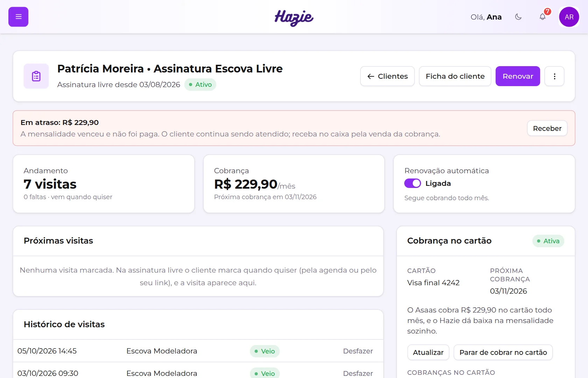Open the three-dot more options menu
588x378 pixels.
click(x=554, y=76)
